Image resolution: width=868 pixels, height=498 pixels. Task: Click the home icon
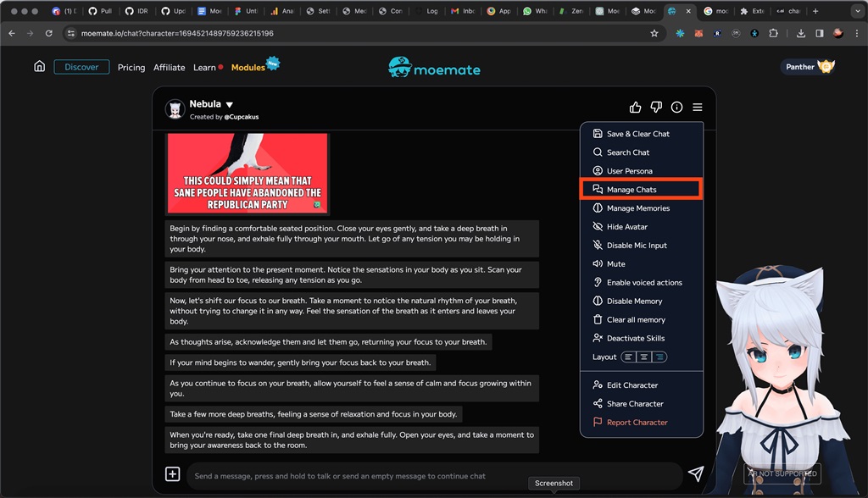[x=39, y=67]
